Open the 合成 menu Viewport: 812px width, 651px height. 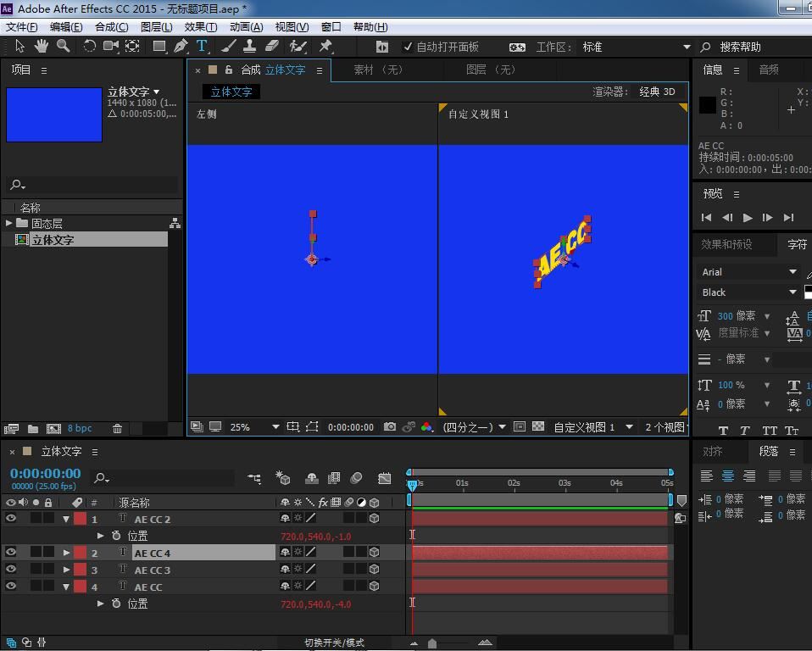pyautogui.click(x=111, y=27)
